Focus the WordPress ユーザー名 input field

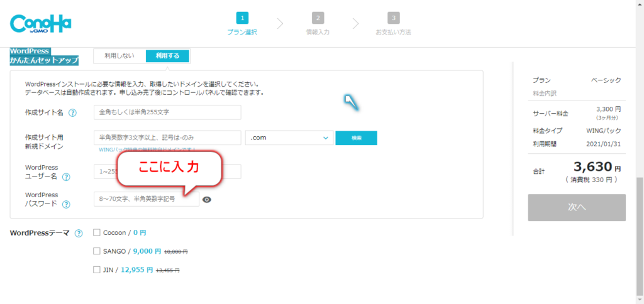point(167,172)
